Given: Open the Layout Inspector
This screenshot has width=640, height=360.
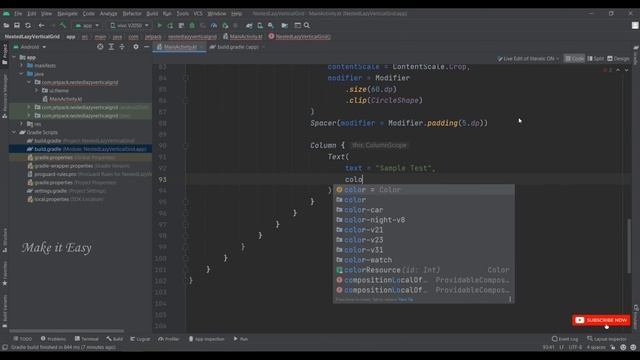Looking at the screenshot, I should [x=607, y=339].
